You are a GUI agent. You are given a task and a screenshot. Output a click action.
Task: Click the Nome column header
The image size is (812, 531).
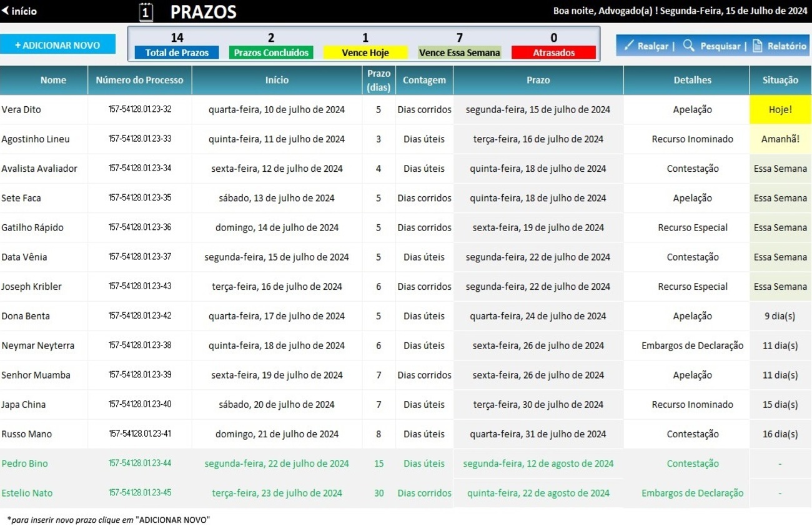(53, 80)
